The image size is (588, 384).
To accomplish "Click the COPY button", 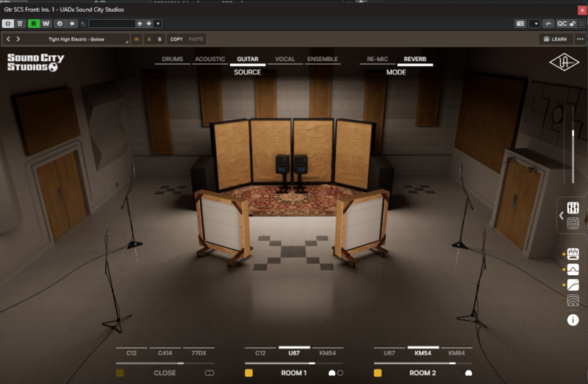I will click(x=176, y=39).
